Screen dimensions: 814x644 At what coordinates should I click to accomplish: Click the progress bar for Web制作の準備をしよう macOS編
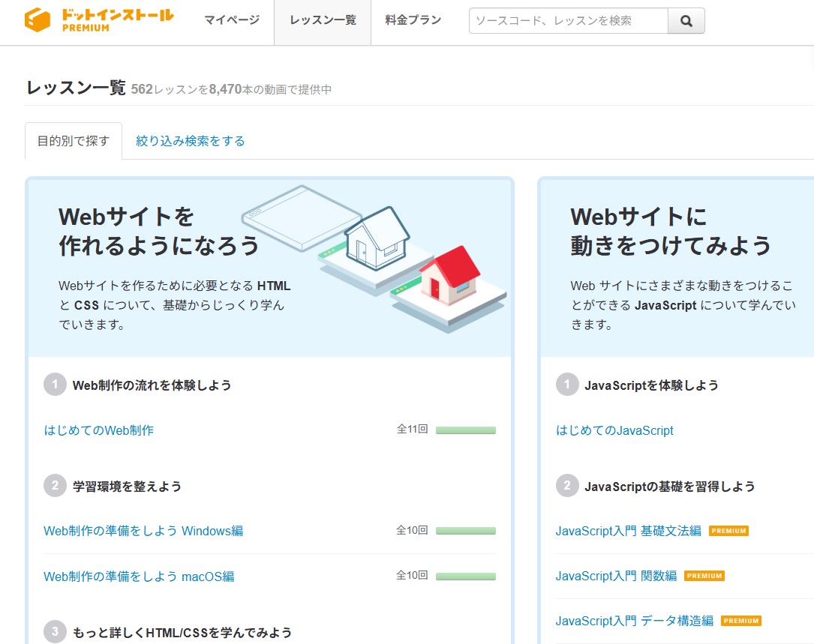(x=470, y=575)
